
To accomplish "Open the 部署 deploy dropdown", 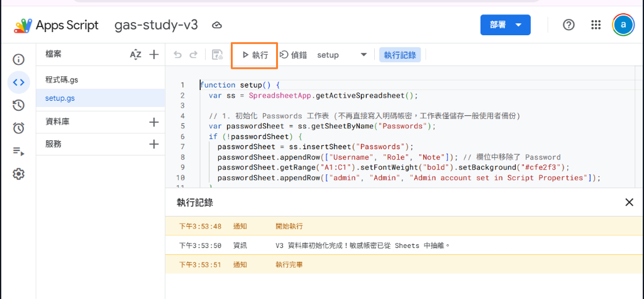I will (505, 25).
